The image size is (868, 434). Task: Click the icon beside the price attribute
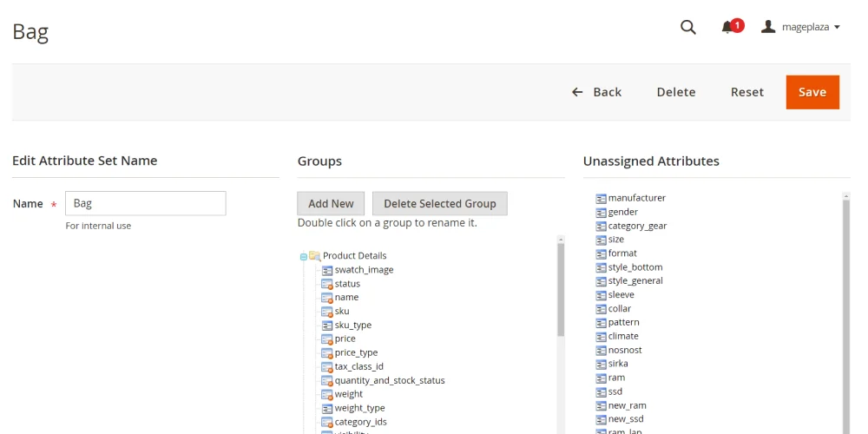pos(327,339)
